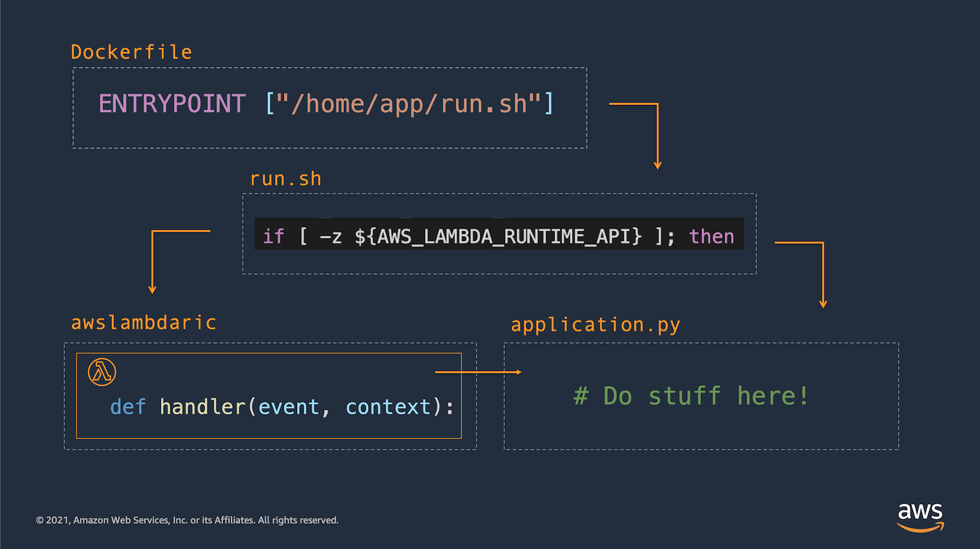
Task: Click the ENTRYPOINT keyword
Action: [x=172, y=104]
